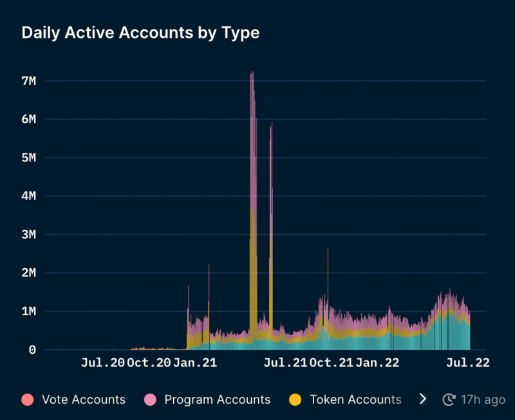Click the 1M y-axis label
The image size is (515, 420).
[x=29, y=311]
